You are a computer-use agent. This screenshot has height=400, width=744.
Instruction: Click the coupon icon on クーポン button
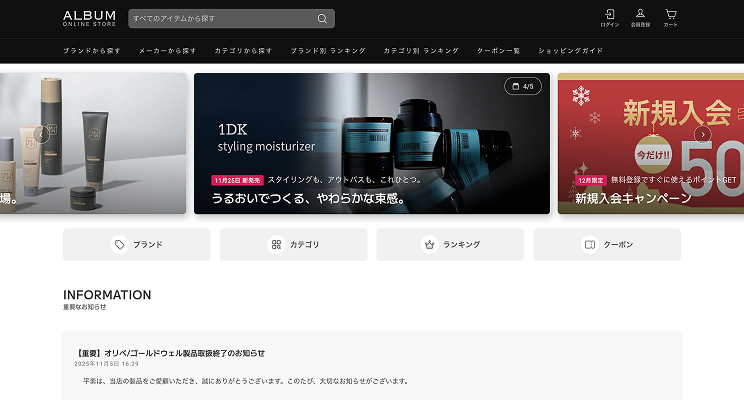(590, 244)
